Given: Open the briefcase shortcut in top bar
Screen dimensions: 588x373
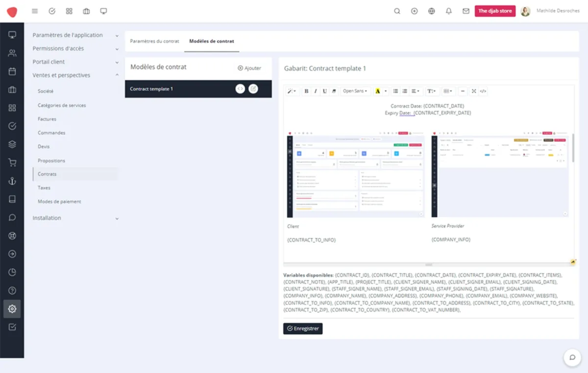Looking at the screenshot, I should (86, 11).
